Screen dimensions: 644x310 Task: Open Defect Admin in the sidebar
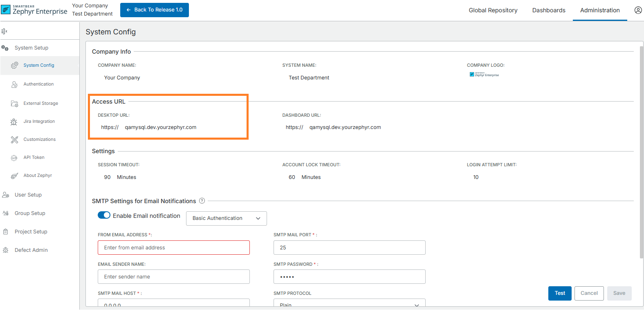click(31, 250)
